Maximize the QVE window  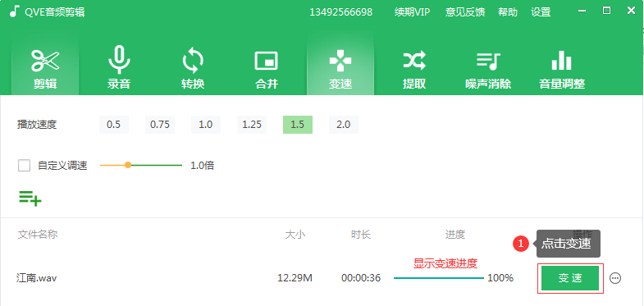coord(606,11)
